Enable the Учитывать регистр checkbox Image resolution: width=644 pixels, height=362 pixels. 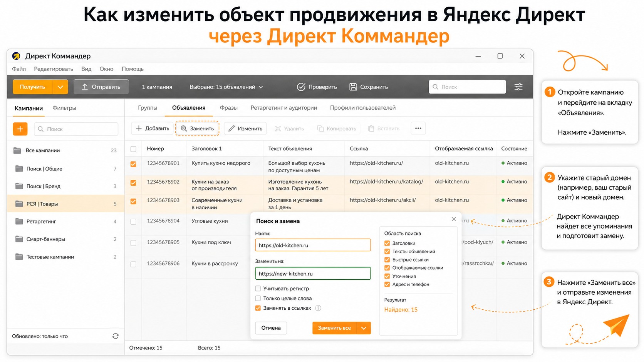[258, 289]
